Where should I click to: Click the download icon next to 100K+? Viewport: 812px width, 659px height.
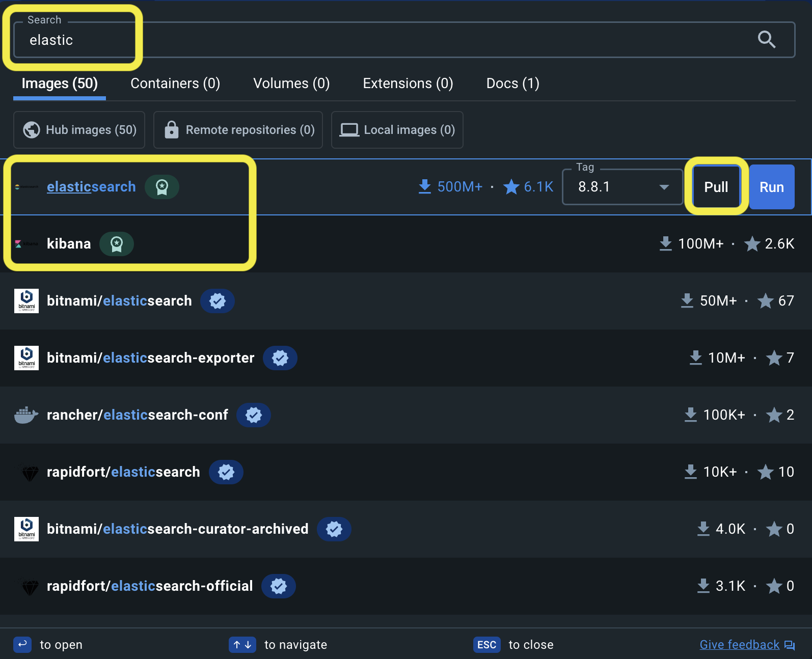(x=690, y=415)
